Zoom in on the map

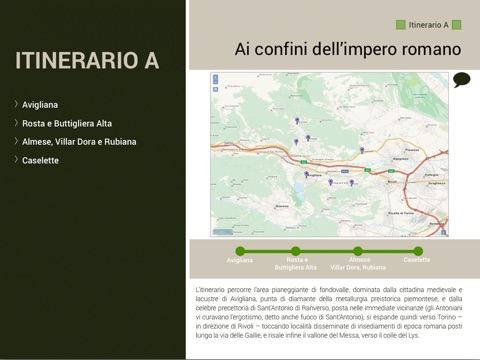pyautogui.click(x=216, y=77)
